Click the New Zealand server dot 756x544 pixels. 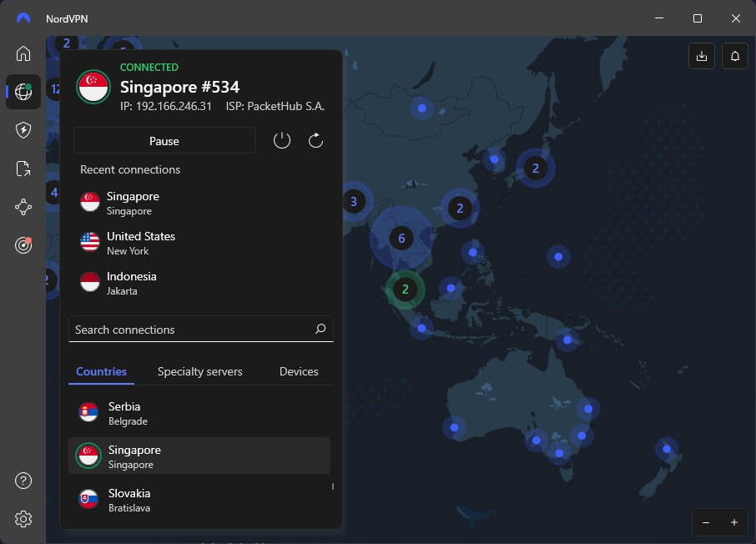(x=667, y=449)
